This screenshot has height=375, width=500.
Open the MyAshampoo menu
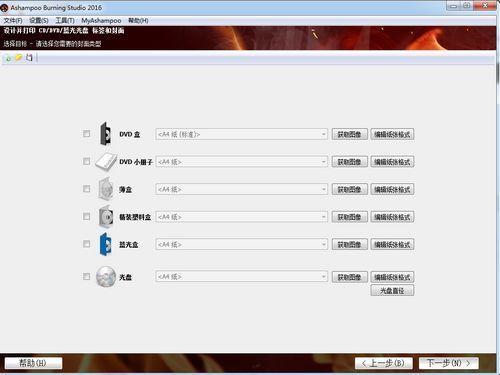click(101, 21)
